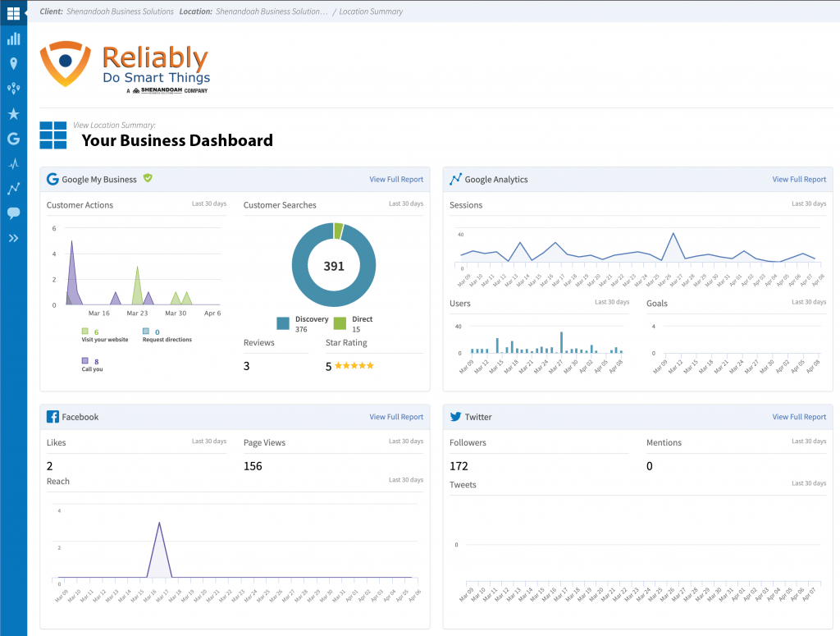840x636 pixels.
Task: Click the Customer Actions heading
Action: click(80, 205)
